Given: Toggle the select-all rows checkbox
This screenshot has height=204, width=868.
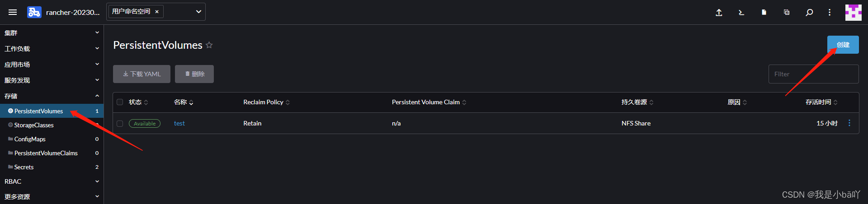Looking at the screenshot, I should (120, 102).
